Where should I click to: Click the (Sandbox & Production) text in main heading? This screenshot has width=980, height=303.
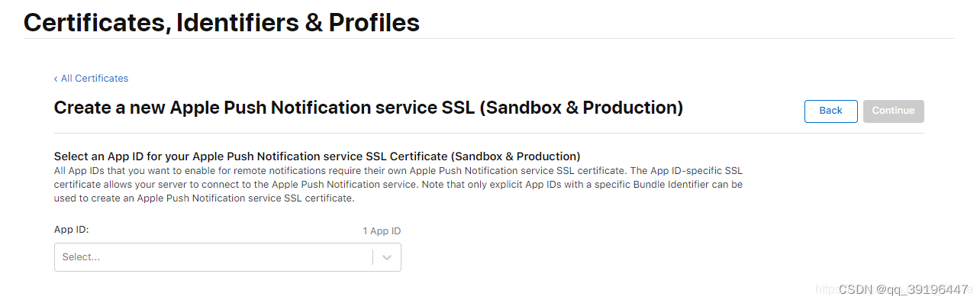(x=581, y=108)
